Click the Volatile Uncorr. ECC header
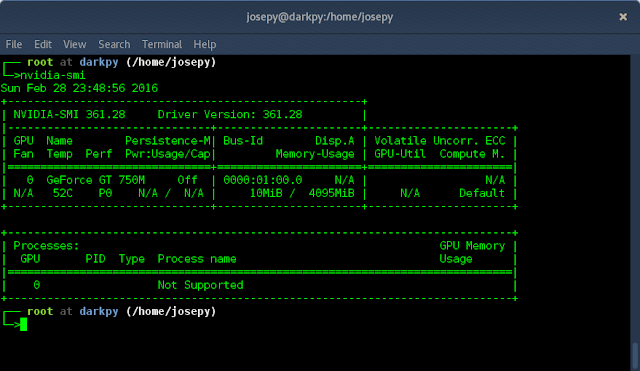640x371 pixels. [x=440, y=141]
